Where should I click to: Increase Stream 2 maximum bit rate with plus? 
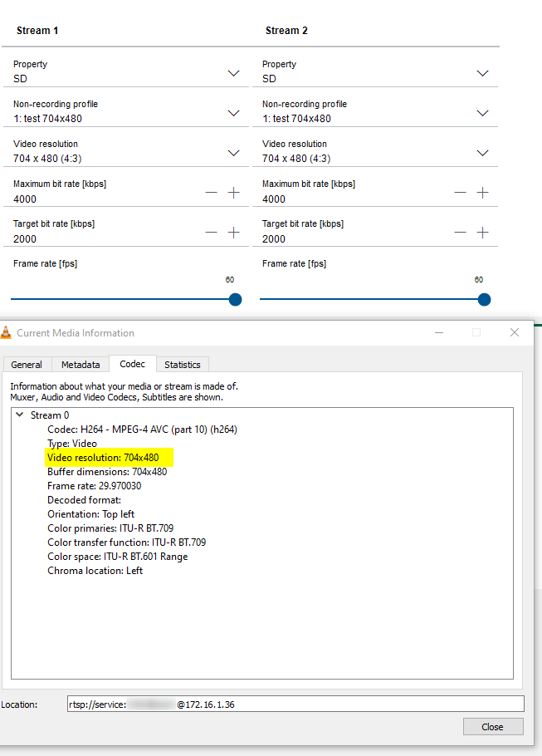tap(482, 193)
